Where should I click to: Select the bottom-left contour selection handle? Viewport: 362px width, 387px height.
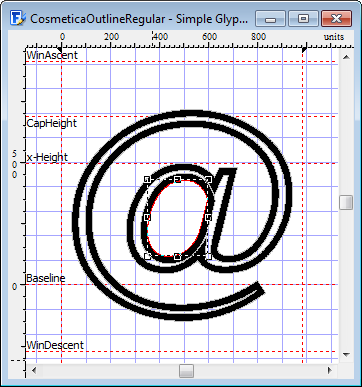[x=147, y=256]
